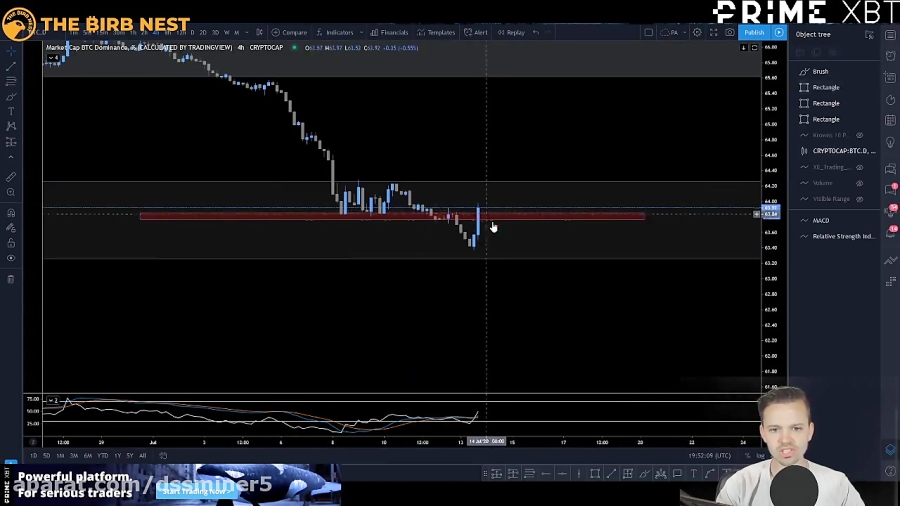Viewport: 900px width, 506px height.
Task: Open the Watchlist sidebar panel
Action: [890, 35]
